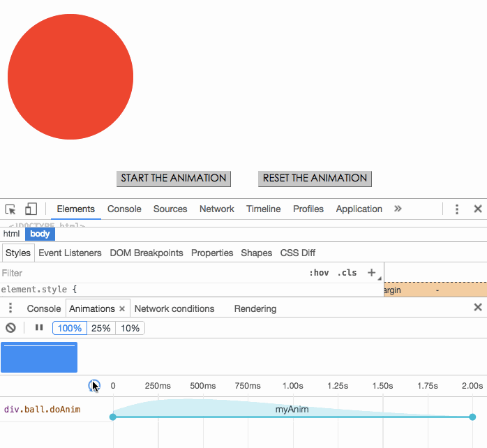This screenshot has height=448, width=487.
Task: Pause all animations with pause icon
Action: coord(39,328)
